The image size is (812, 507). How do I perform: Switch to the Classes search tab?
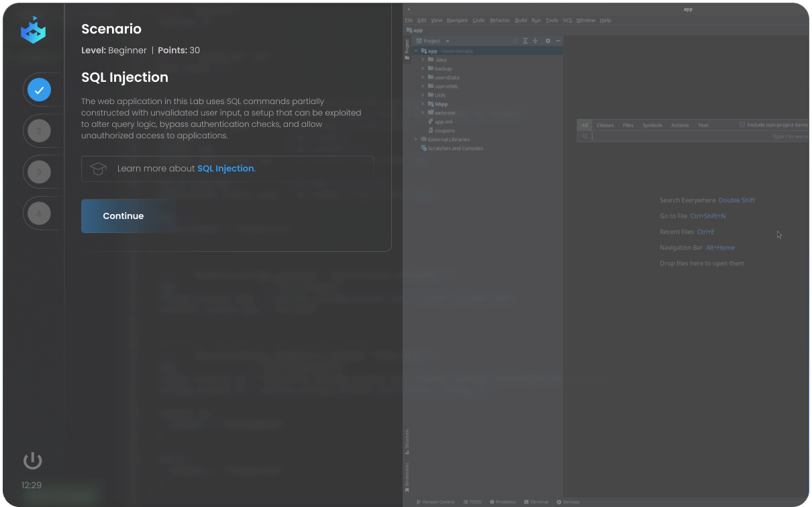(x=605, y=125)
